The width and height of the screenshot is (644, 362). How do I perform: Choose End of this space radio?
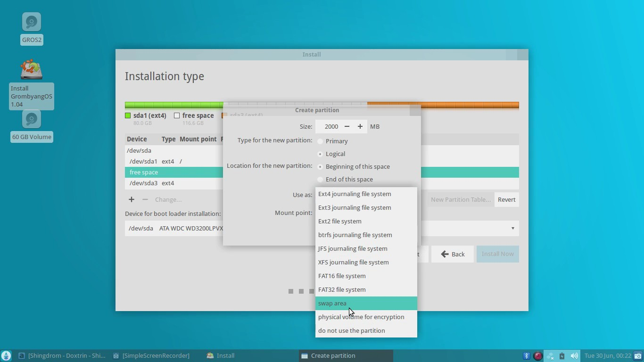[x=320, y=180]
